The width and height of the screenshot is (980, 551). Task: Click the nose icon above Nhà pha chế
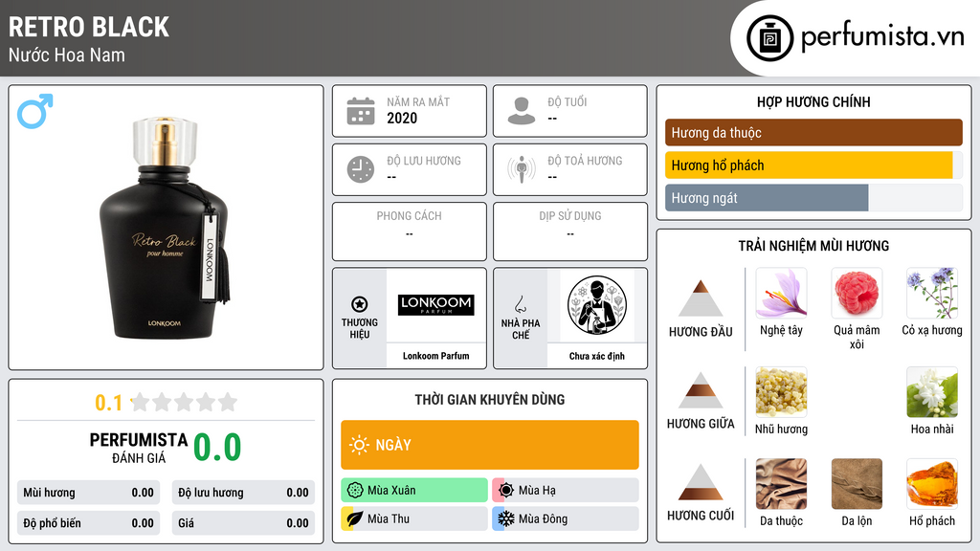520,304
